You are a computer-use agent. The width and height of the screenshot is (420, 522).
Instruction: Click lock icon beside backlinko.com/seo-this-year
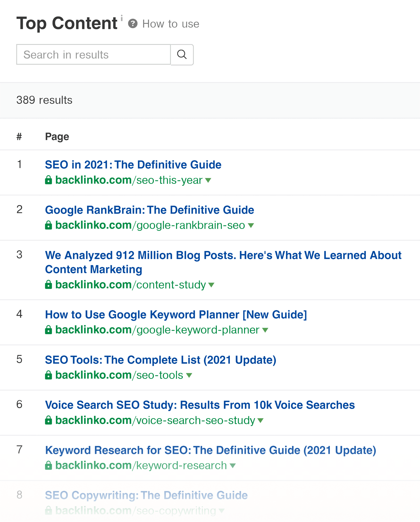48,180
